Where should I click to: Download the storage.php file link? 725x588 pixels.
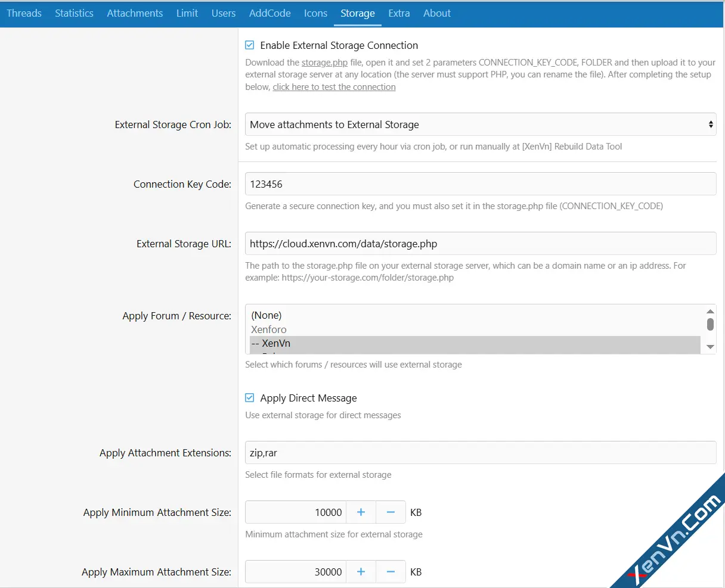pos(324,63)
